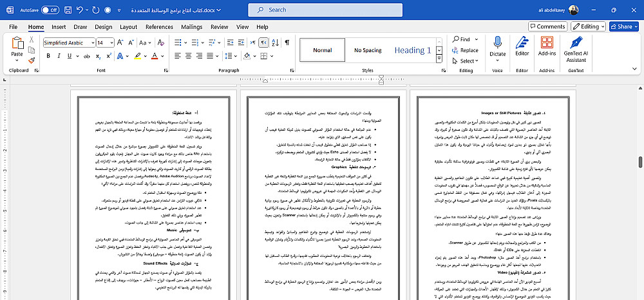Image resolution: width=644 pixels, height=300 pixels.
Task: Toggle Bold formatting
Action: coord(48,56)
